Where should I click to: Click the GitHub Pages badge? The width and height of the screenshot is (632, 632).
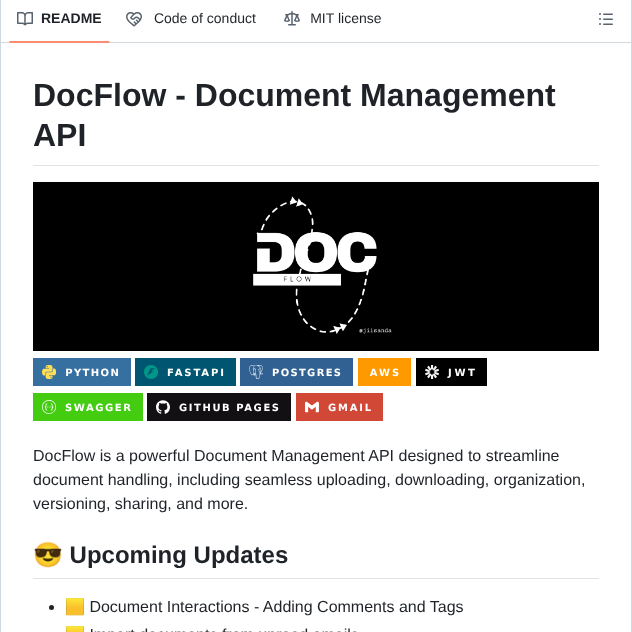click(x=219, y=407)
